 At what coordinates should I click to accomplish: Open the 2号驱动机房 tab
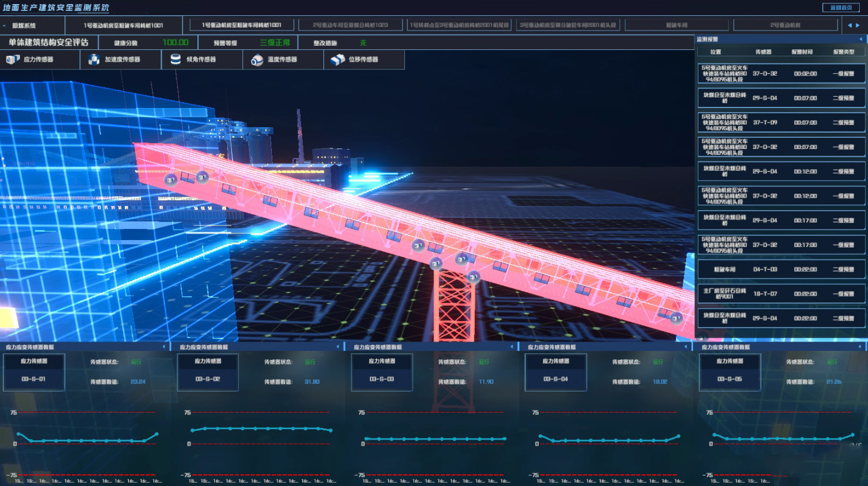[785, 25]
